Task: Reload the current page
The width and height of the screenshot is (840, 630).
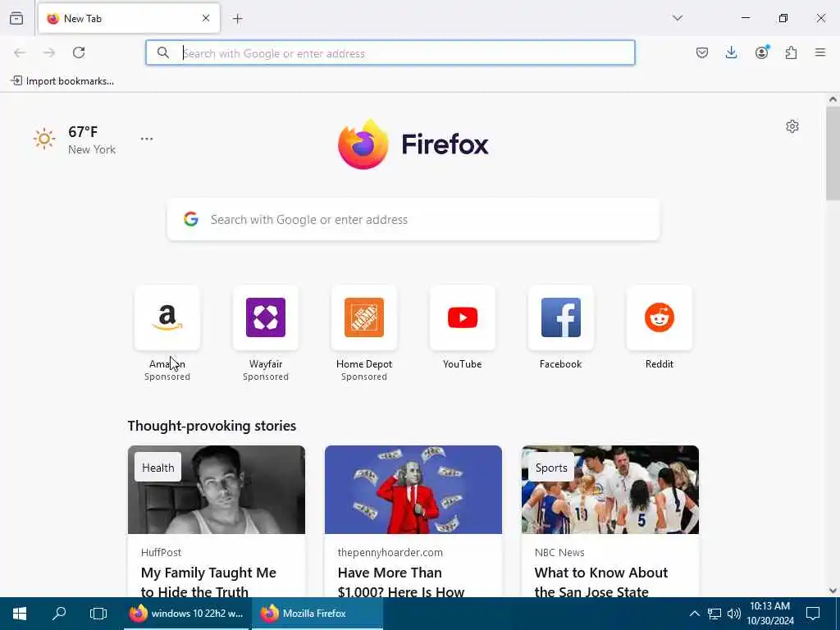Action: point(79,52)
